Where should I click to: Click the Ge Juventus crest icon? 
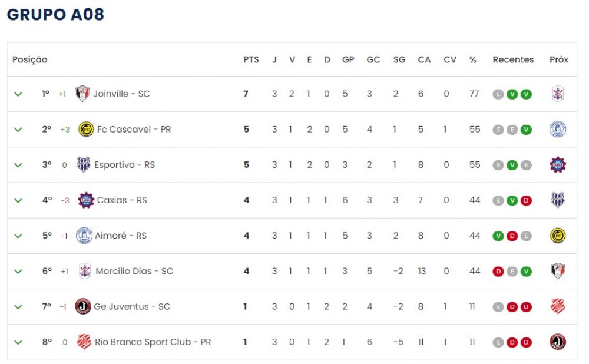coord(83,306)
